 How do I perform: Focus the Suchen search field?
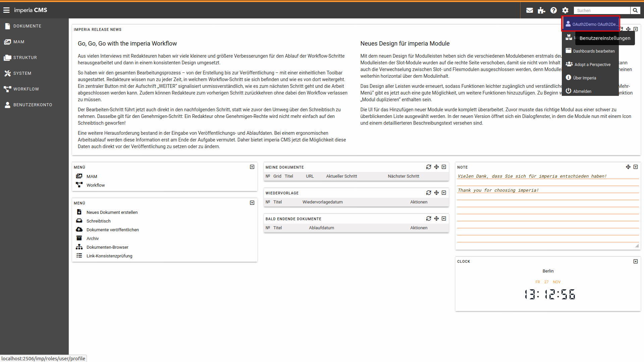pyautogui.click(x=602, y=10)
